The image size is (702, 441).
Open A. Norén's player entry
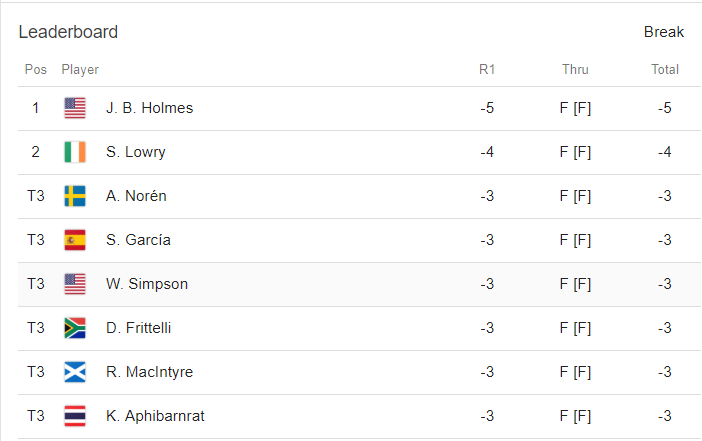click(136, 196)
